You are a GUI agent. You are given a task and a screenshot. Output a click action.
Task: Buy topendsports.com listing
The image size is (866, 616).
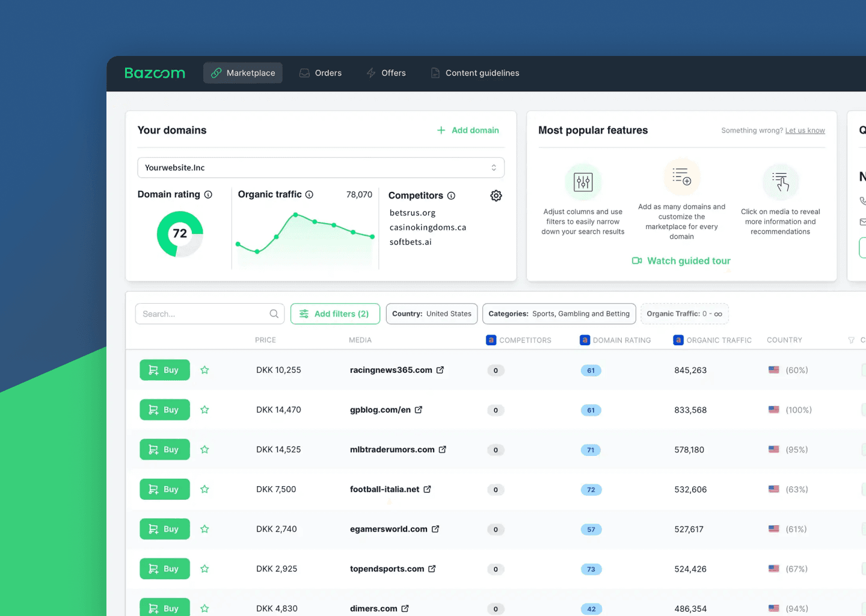[165, 568]
